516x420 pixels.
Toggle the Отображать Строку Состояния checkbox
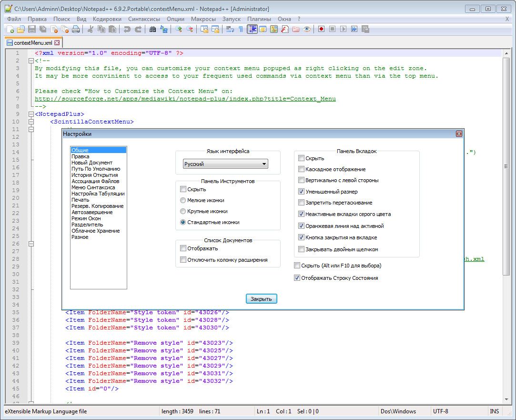(297, 278)
